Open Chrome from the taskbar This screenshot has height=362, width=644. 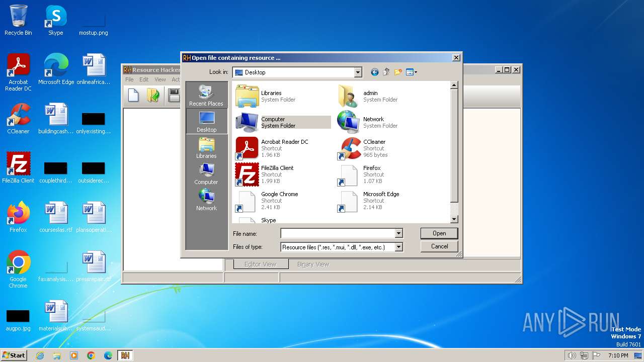point(91,355)
